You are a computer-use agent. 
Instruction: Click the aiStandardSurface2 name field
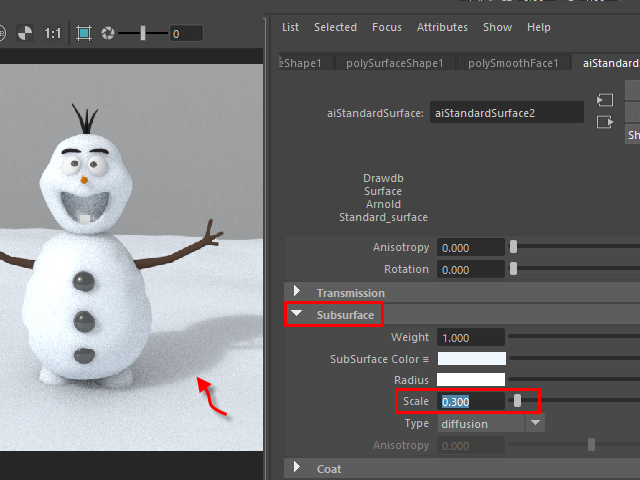coord(507,113)
